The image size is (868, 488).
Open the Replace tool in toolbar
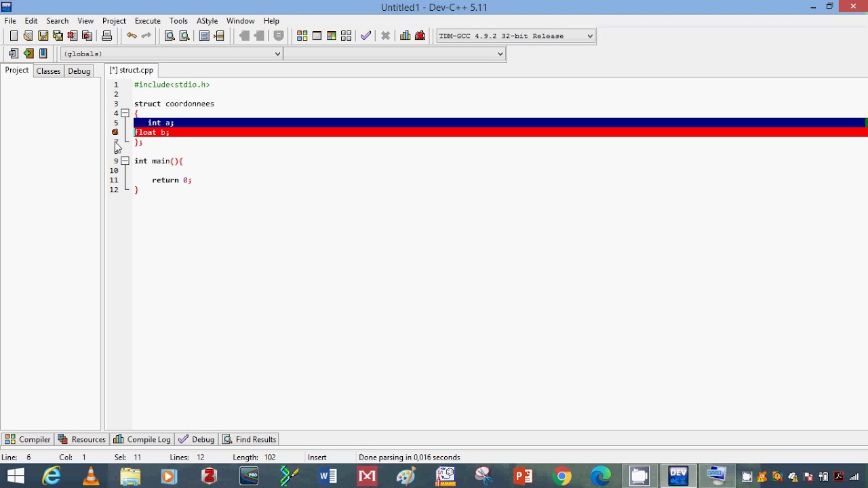tap(184, 36)
